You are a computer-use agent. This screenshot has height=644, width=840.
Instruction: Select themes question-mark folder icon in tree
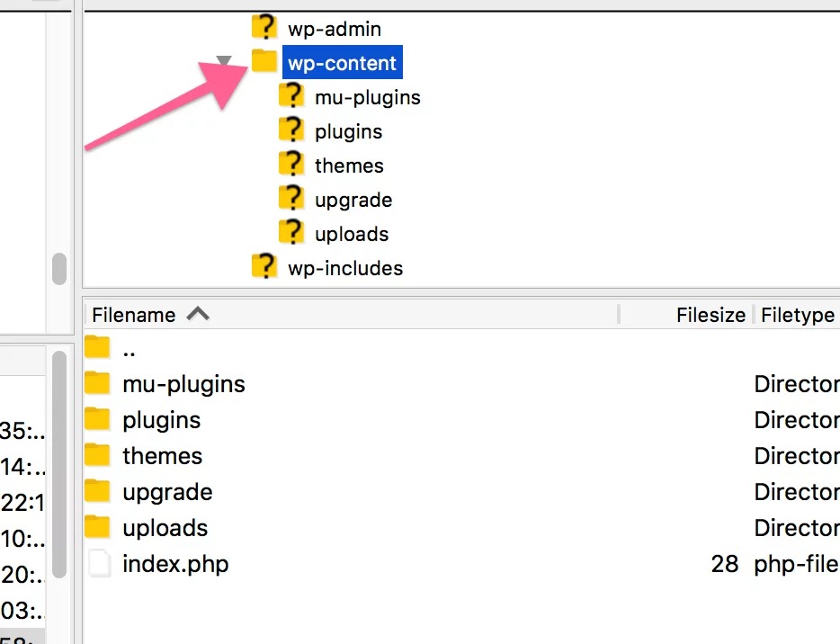coord(291,165)
